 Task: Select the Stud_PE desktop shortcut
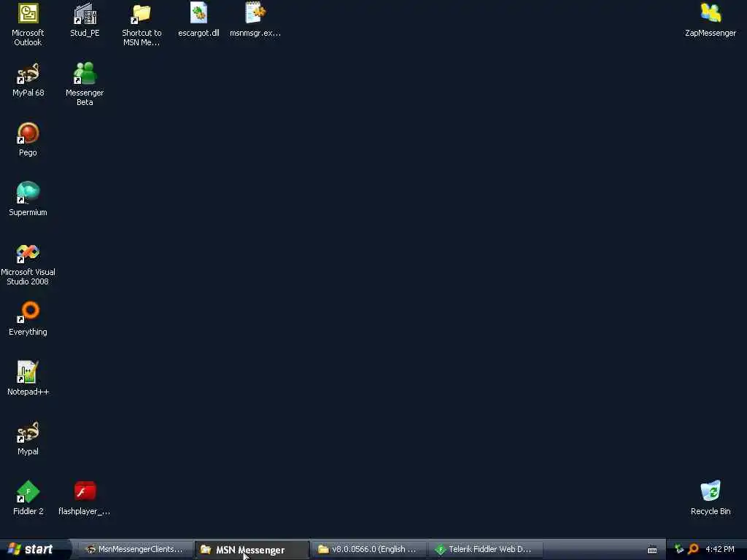pos(85,20)
